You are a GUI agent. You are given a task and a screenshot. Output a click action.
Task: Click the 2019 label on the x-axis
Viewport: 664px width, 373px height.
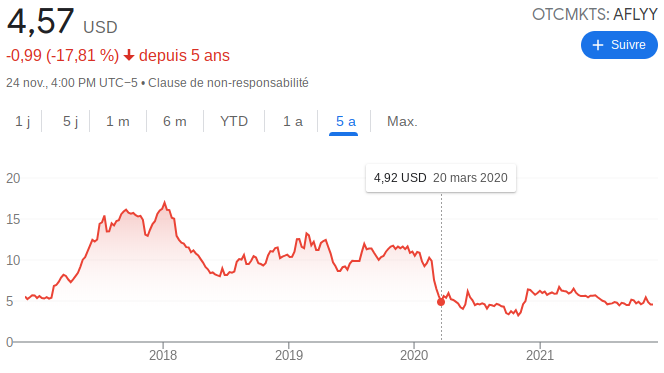(289, 355)
